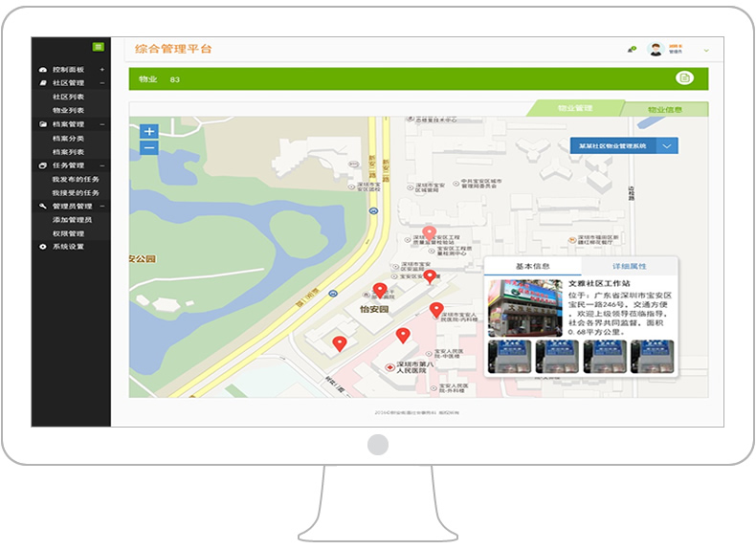Open 控制面板 in sidebar
The height and width of the screenshot is (549, 756).
point(68,70)
